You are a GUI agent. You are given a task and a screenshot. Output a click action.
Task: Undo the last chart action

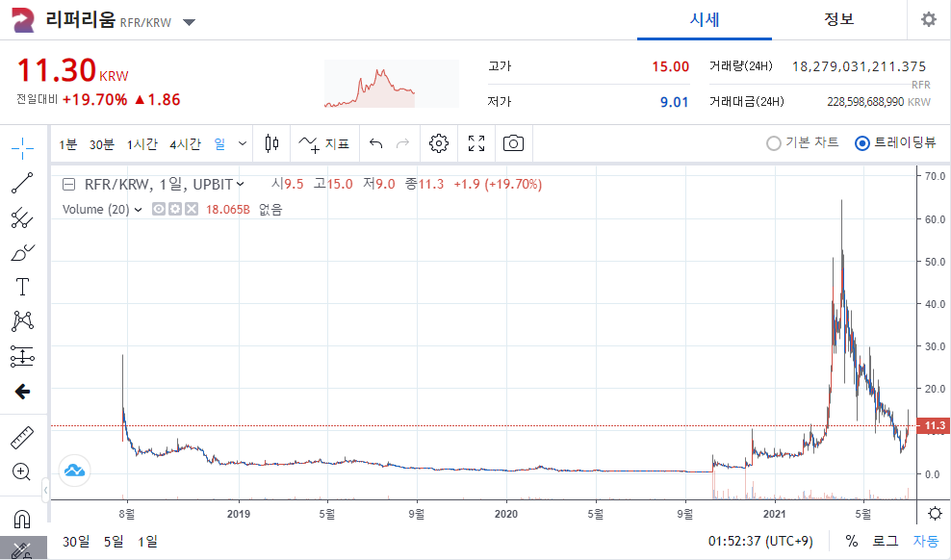click(376, 143)
